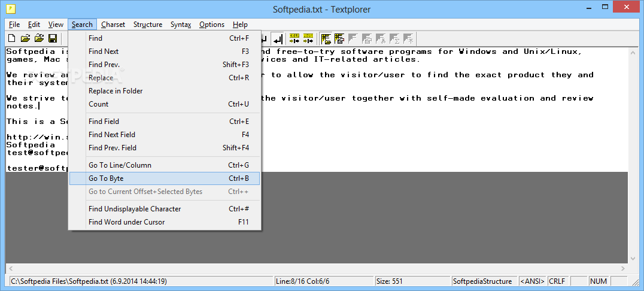Screen dimensions: 644x291
Task: Choose the Count menu entry
Action: coord(165,104)
